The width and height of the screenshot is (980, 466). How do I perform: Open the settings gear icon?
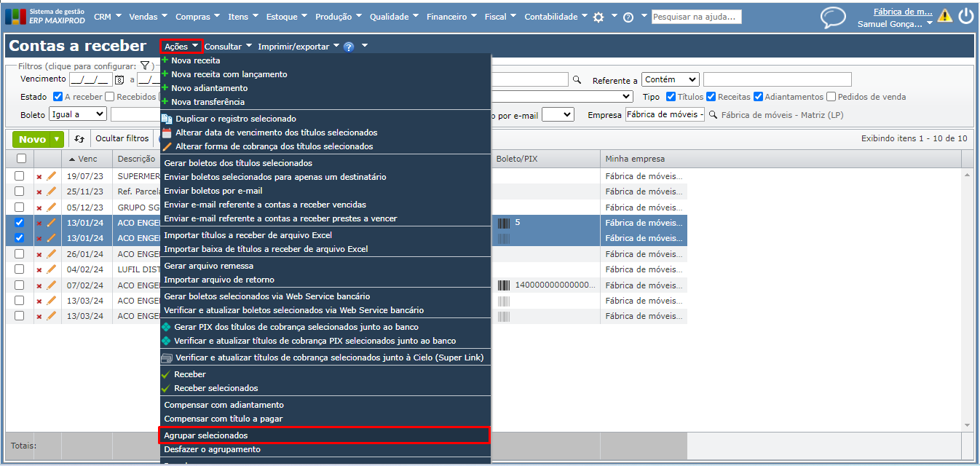(x=598, y=17)
